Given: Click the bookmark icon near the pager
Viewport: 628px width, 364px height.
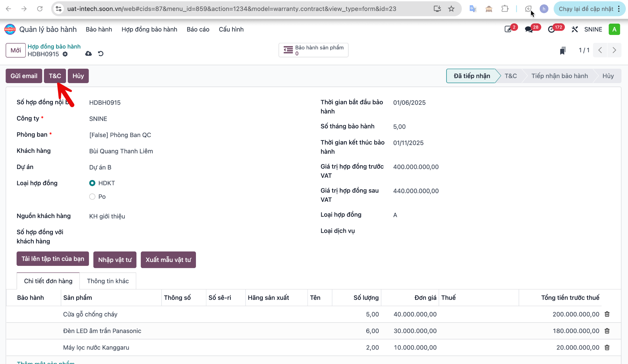Looking at the screenshot, I should pyautogui.click(x=562, y=51).
